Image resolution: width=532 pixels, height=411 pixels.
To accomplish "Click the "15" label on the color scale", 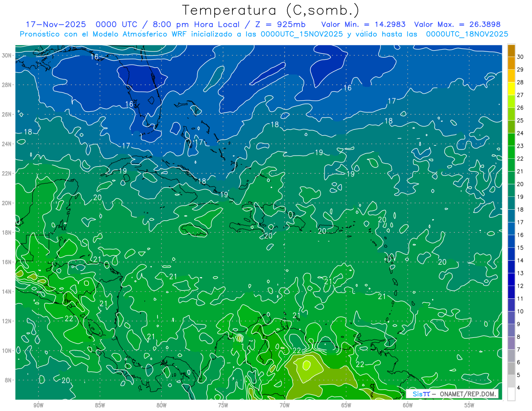I will pos(520,247).
